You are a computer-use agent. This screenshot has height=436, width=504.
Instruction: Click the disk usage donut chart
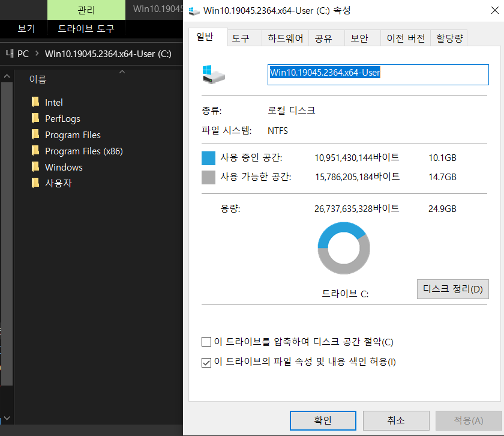coord(344,248)
